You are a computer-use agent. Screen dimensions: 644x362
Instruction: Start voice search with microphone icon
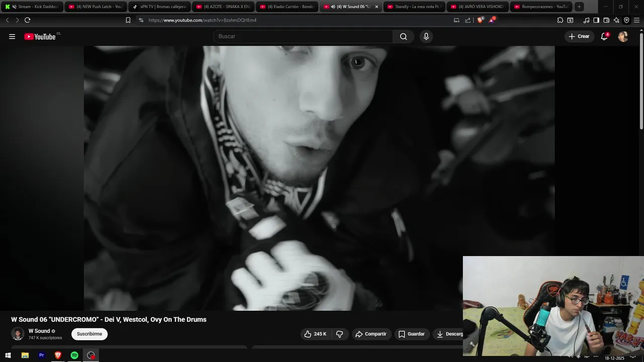(426, 36)
